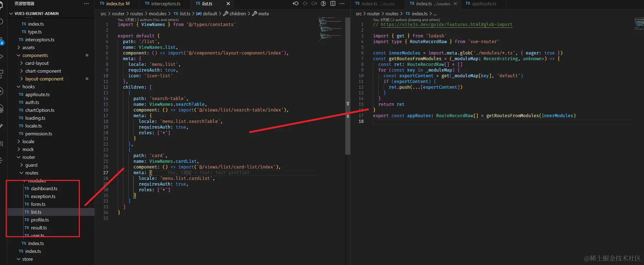Open the vitejs glob-import URL link
Screen dimensions: 644x265
point(446,25)
